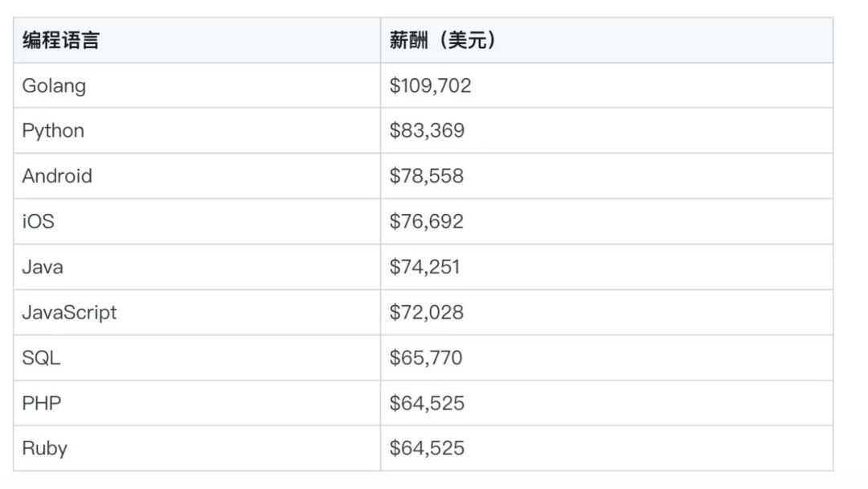868x489 pixels.
Task: Click the Java language cell
Action: click(x=197, y=267)
